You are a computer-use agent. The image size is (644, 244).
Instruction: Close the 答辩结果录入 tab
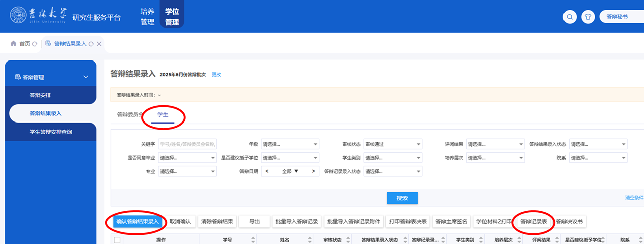point(99,44)
